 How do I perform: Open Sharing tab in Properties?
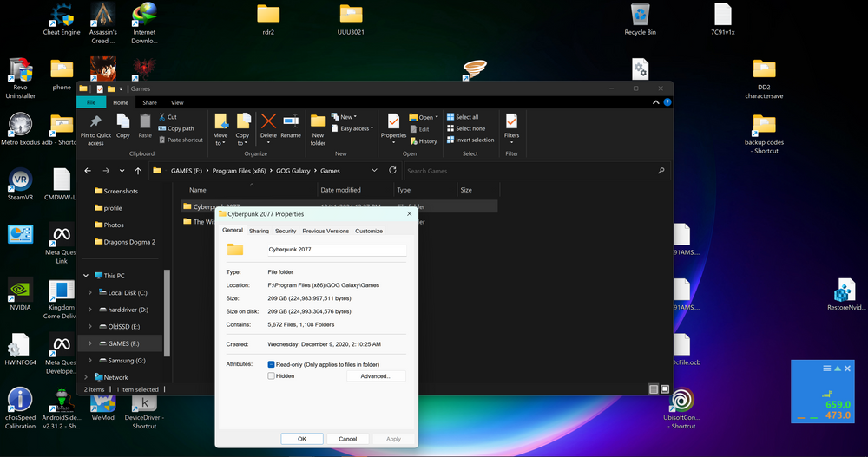click(x=259, y=231)
